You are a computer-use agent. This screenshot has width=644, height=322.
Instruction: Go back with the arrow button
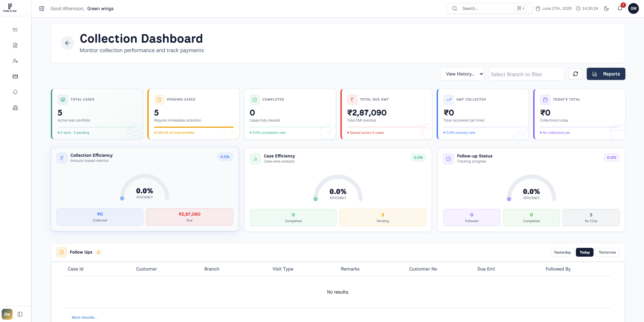pyautogui.click(x=67, y=43)
